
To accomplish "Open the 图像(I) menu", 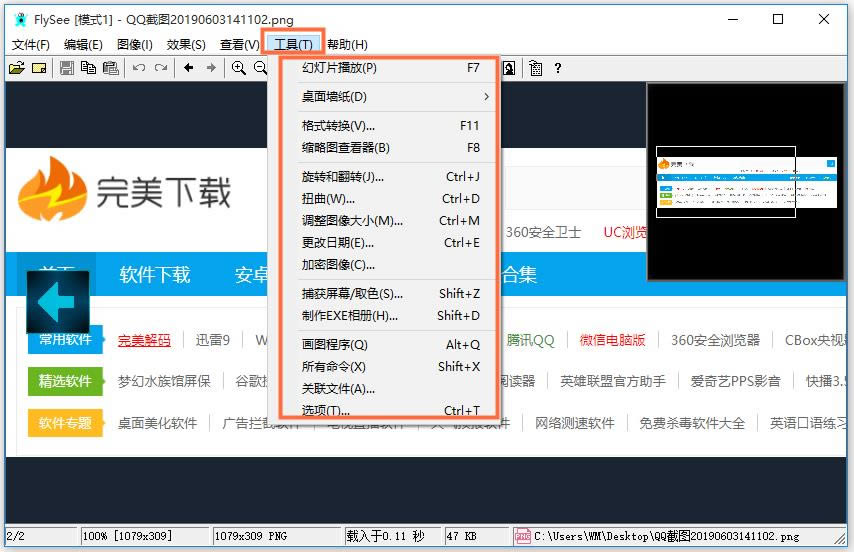I will (x=135, y=45).
